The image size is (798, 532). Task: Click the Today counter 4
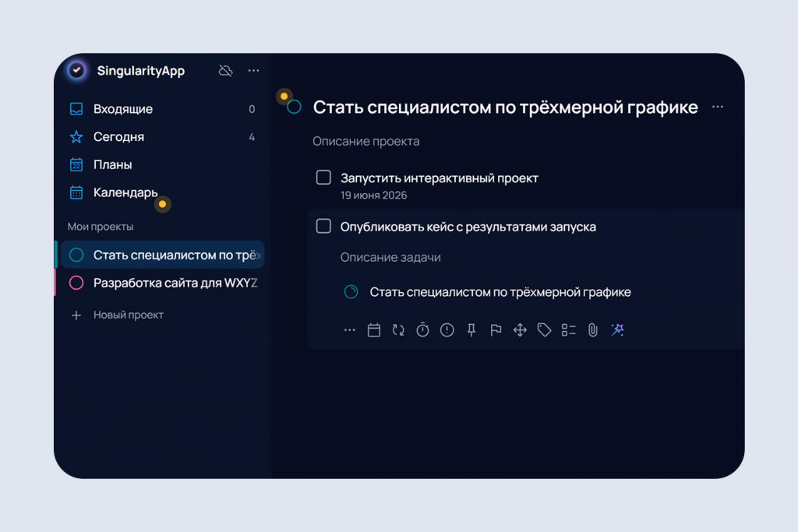[x=252, y=137]
